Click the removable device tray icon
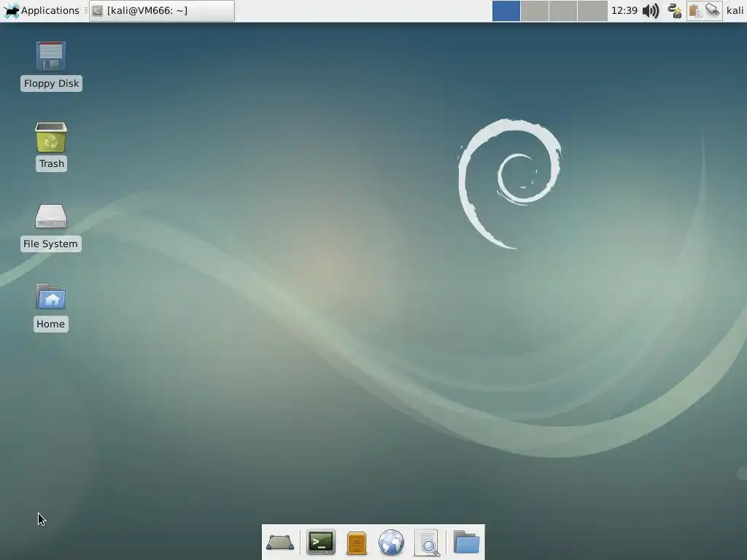The height and width of the screenshot is (560, 747). pyautogui.click(x=713, y=10)
